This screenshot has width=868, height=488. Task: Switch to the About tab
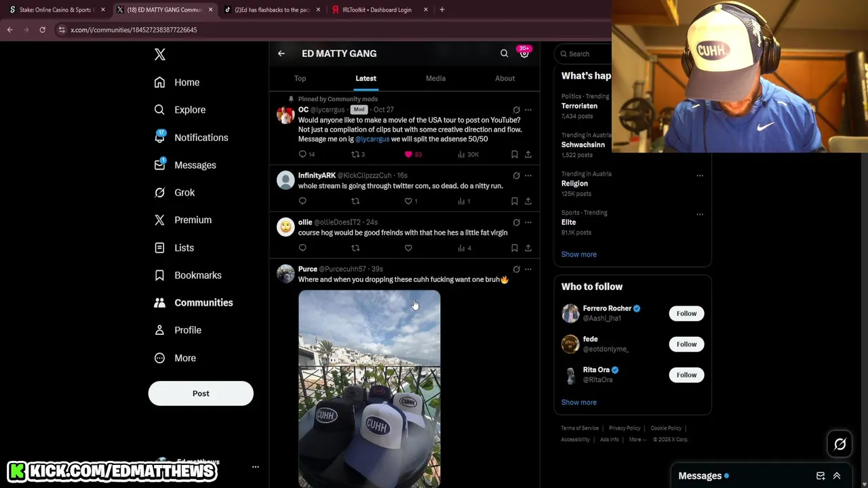coord(505,78)
